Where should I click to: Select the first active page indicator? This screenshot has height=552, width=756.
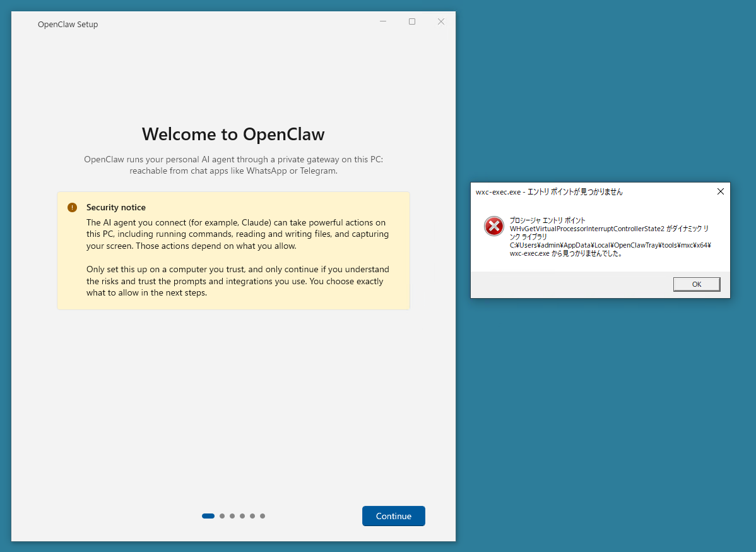point(208,516)
